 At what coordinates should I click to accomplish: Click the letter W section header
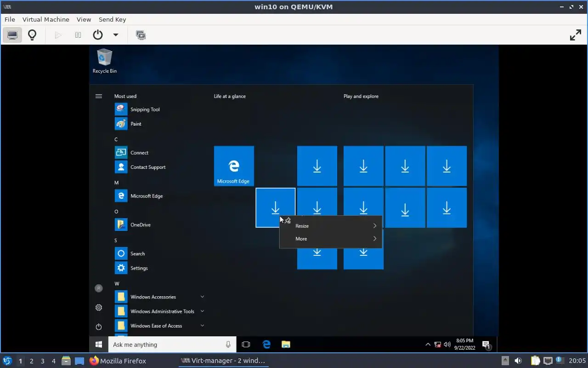point(117,284)
